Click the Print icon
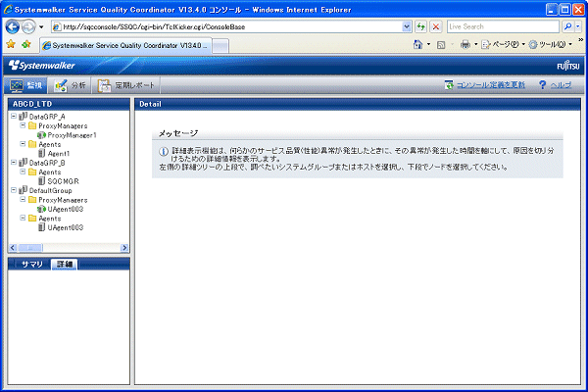Screen dimensions: 588x392 point(465,44)
